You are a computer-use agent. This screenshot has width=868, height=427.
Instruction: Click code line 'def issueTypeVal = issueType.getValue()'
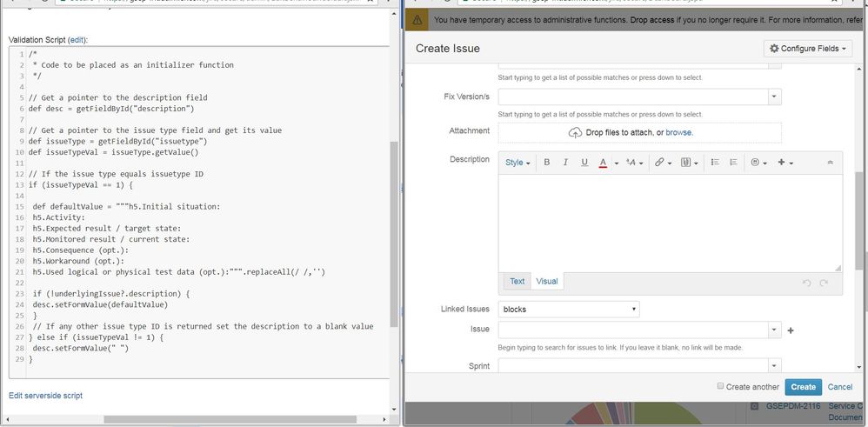(113, 152)
